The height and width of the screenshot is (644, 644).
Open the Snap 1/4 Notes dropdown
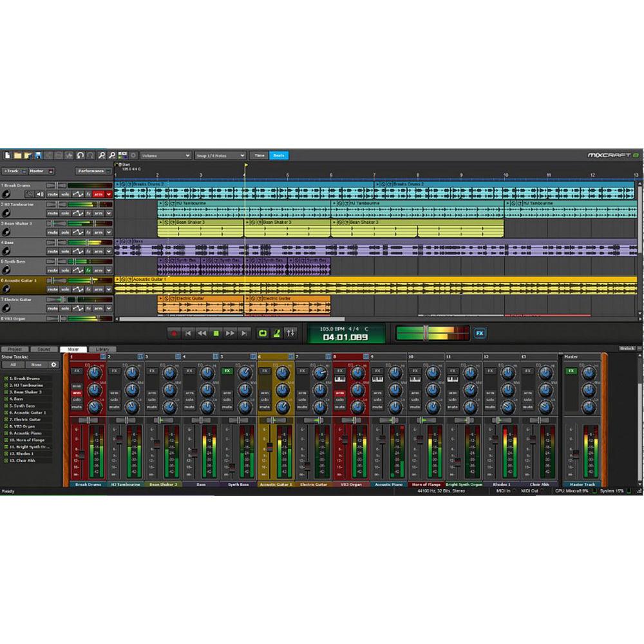219,155
